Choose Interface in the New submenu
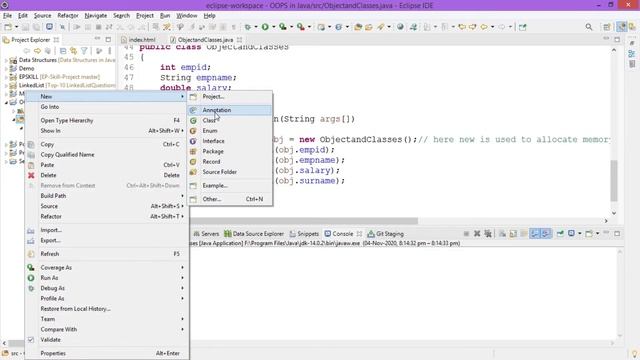The width and height of the screenshot is (640, 360). (230, 141)
